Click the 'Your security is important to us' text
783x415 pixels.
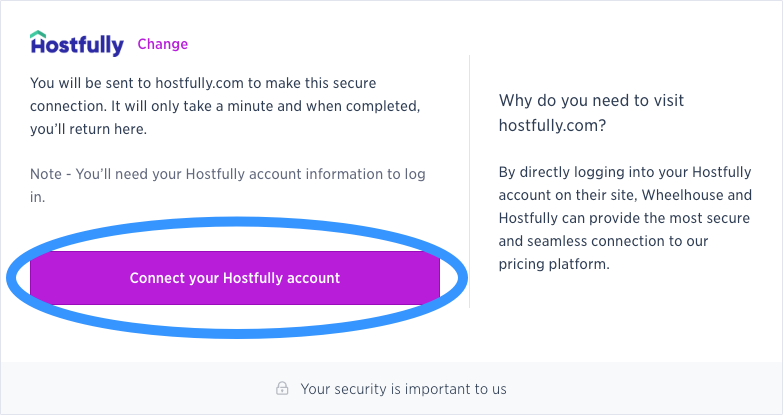coord(403,389)
